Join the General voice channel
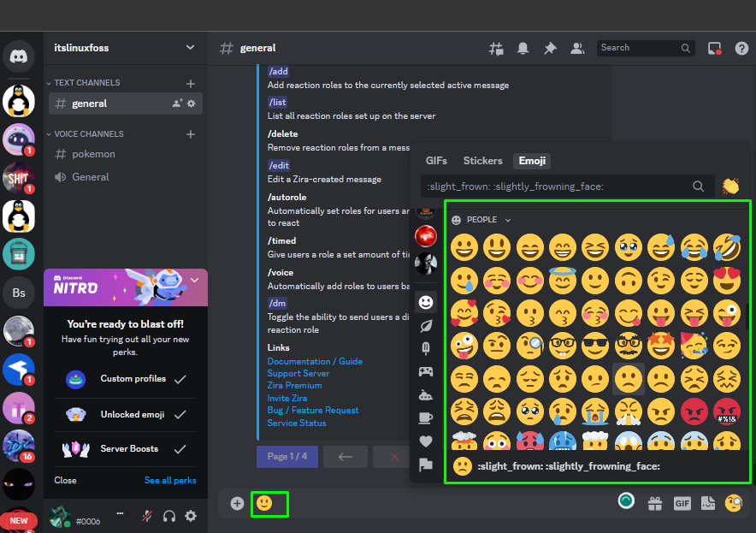Screen dimensions: 756x533 pyautogui.click(x=126, y=177)
